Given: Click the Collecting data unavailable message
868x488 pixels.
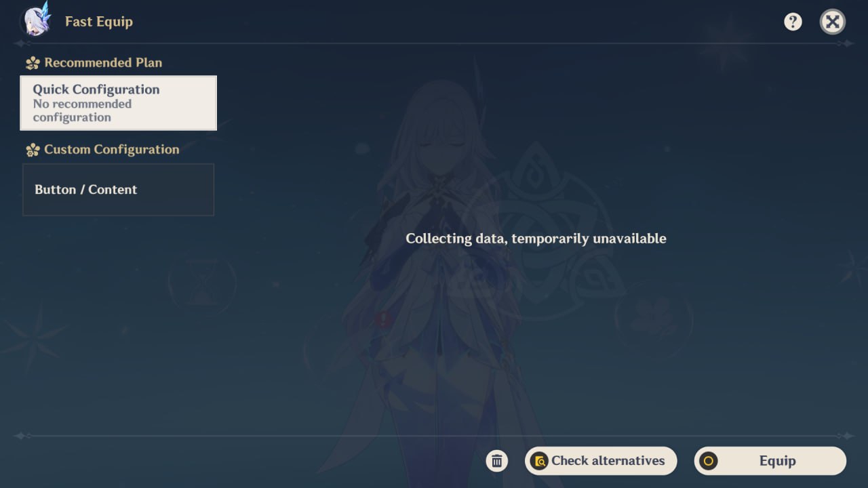Looking at the screenshot, I should tap(536, 239).
